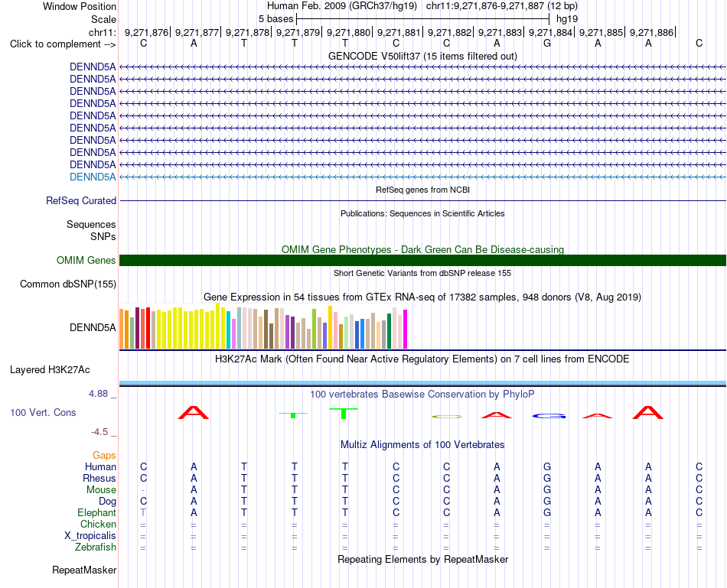Open the GENCODE V50lift37 track title
This screenshot has height=588, width=727.
[x=422, y=56]
